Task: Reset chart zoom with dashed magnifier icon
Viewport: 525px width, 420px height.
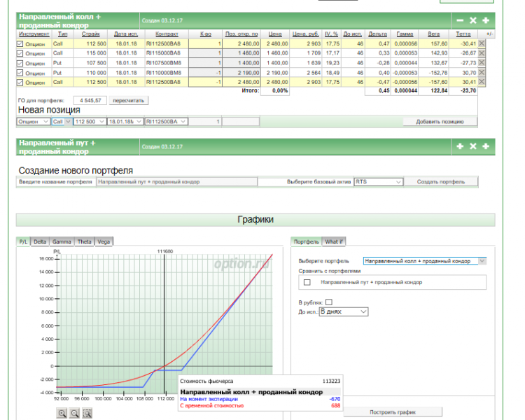Action: click(87, 413)
